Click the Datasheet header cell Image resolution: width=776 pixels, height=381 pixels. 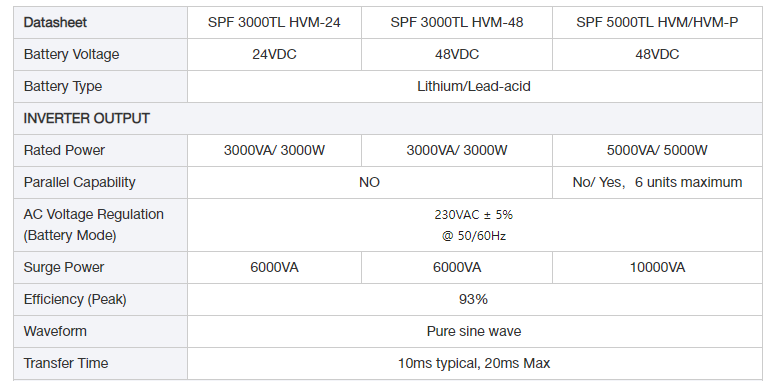coord(100,22)
